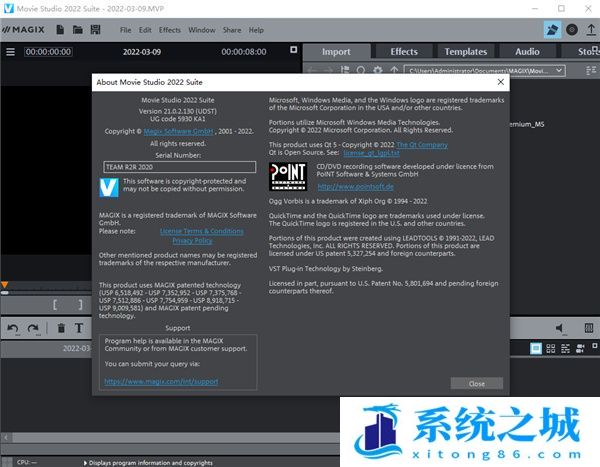Click the horizontal timeline scrollbar
This screenshot has height=467, width=600.
(175, 437)
